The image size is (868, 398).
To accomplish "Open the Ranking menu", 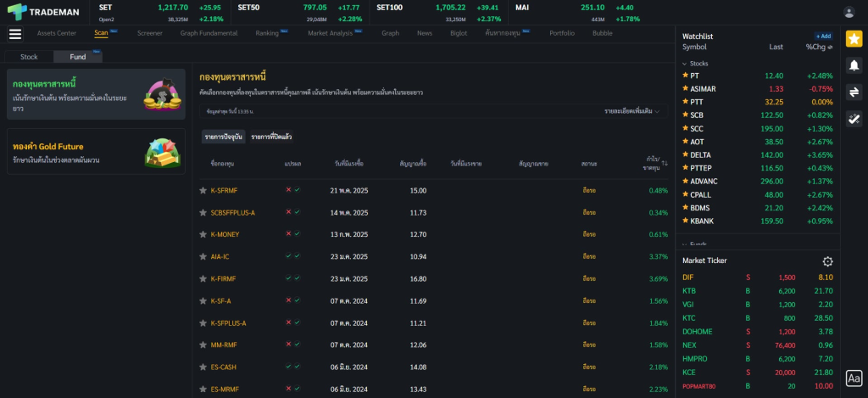I will point(267,33).
